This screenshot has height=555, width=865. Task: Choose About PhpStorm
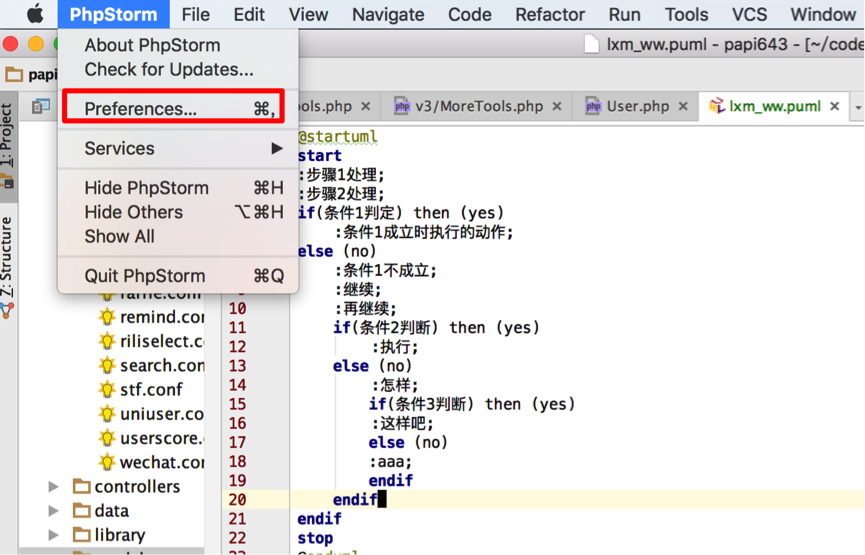(178, 45)
